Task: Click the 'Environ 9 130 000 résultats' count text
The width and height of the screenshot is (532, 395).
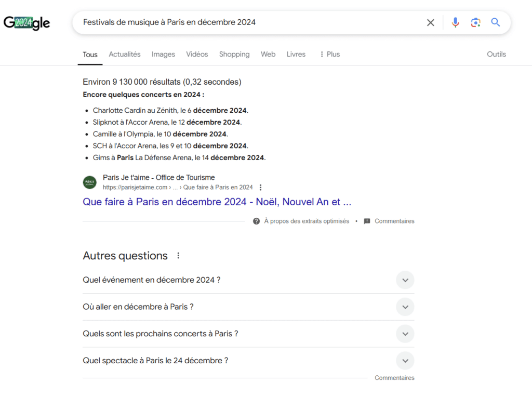Action: pos(162,82)
